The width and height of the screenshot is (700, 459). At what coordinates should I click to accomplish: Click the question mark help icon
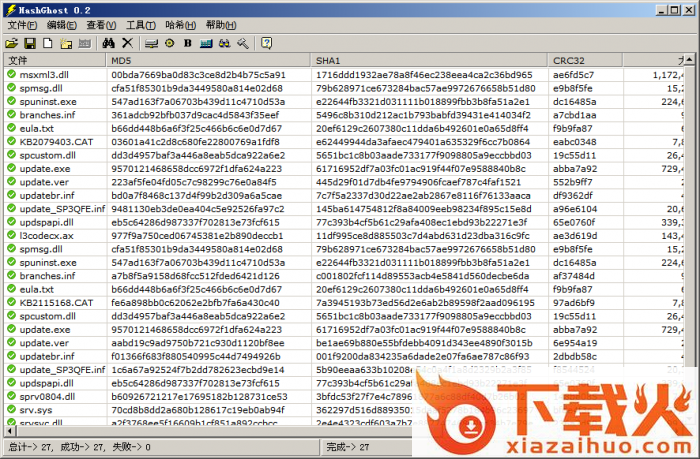(x=267, y=43)
